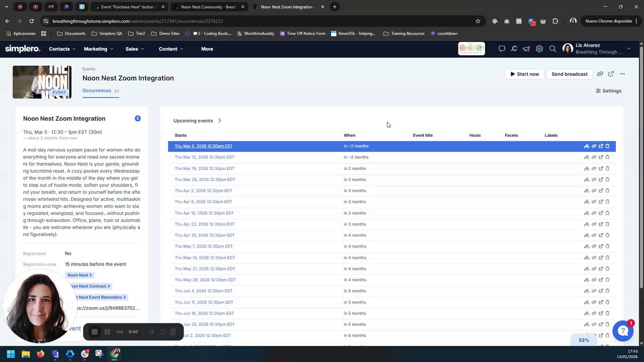Click the Start now button
The image size is (644, 362).
[524, 74]
